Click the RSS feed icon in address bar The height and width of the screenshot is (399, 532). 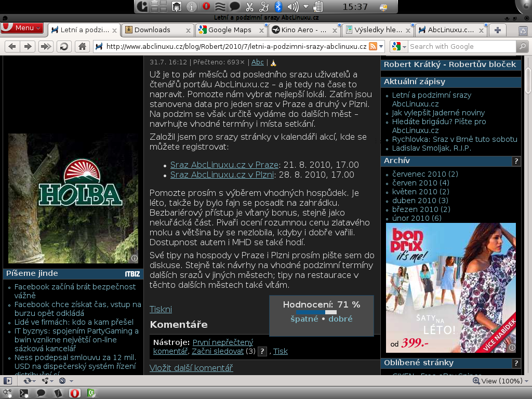pyautogui.click(x=373, y=46)
